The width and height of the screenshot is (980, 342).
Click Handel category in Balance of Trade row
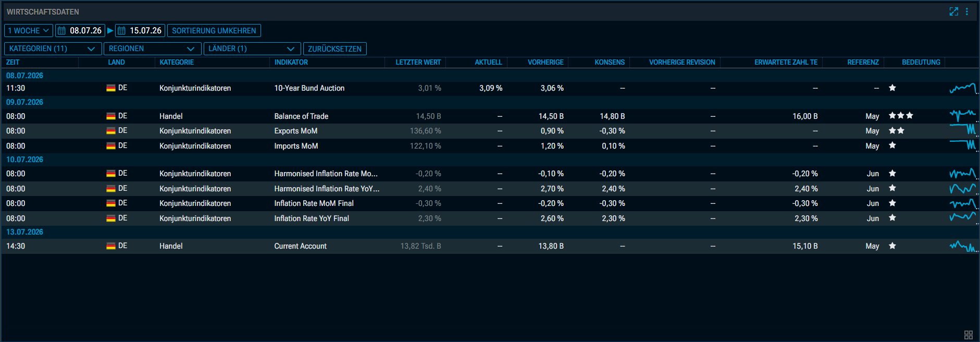[x=171, y=116]
